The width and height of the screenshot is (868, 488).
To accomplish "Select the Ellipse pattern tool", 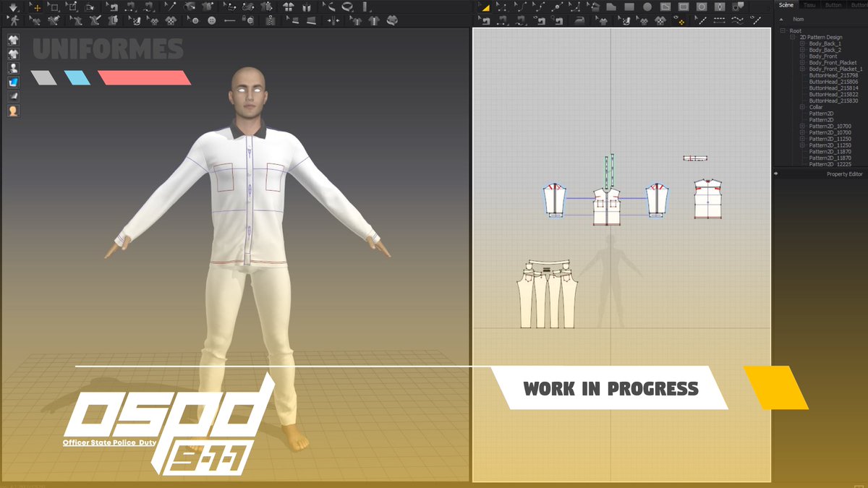I will pos(647,7).
